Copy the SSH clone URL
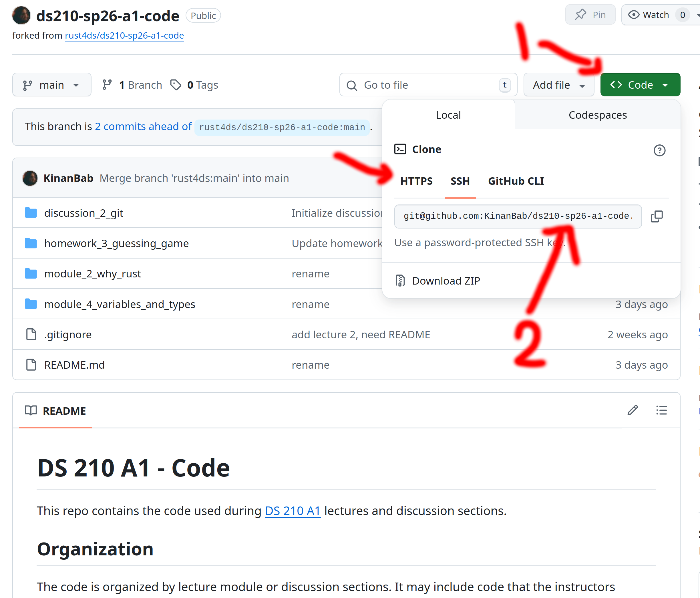 [x=657, y=216]
